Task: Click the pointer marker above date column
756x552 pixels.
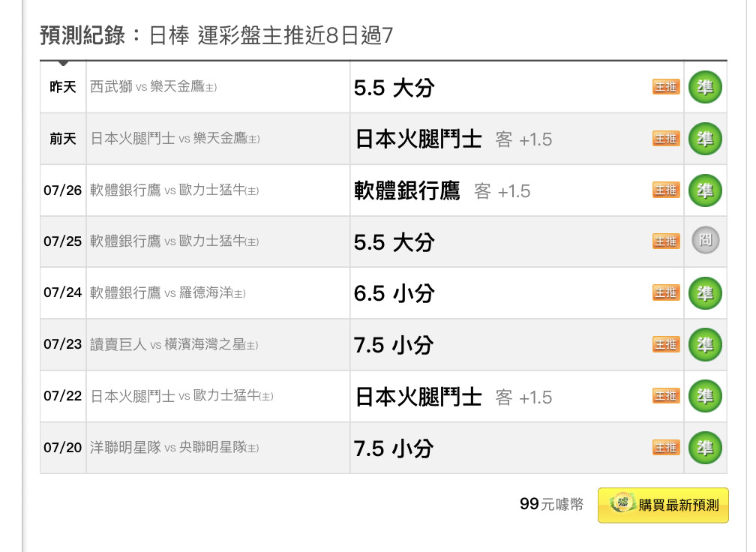Action: pos(63,63)
